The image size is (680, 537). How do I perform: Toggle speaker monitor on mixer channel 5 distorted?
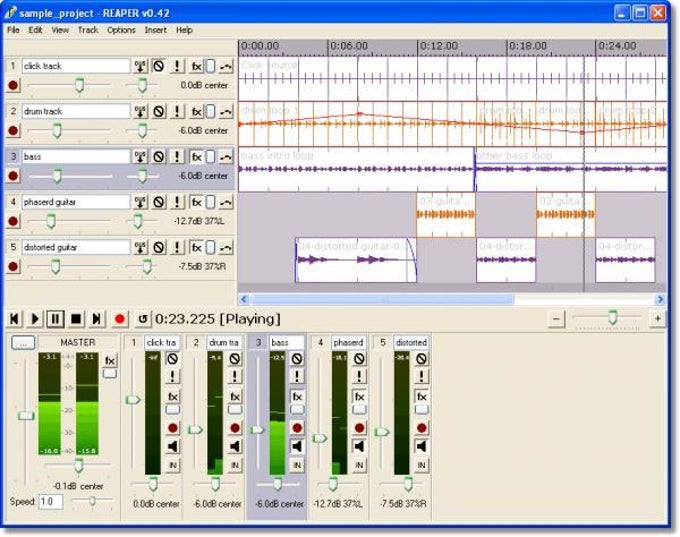click(x=422, y=446)
